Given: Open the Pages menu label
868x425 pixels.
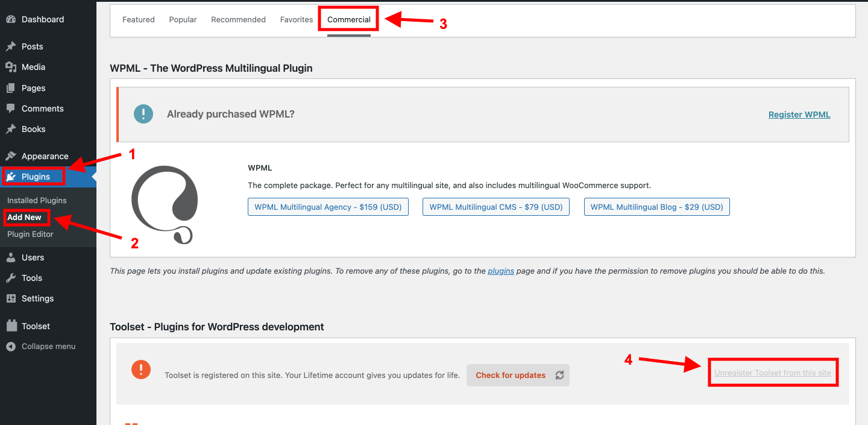Looking at the screenshot, I should [34, 88].
